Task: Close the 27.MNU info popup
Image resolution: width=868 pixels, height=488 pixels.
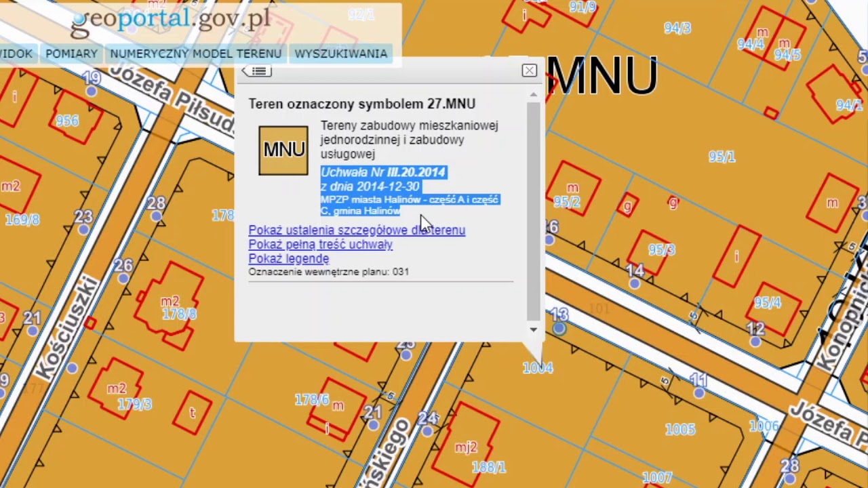Action: pyautogui.click(x=529, y=70)
